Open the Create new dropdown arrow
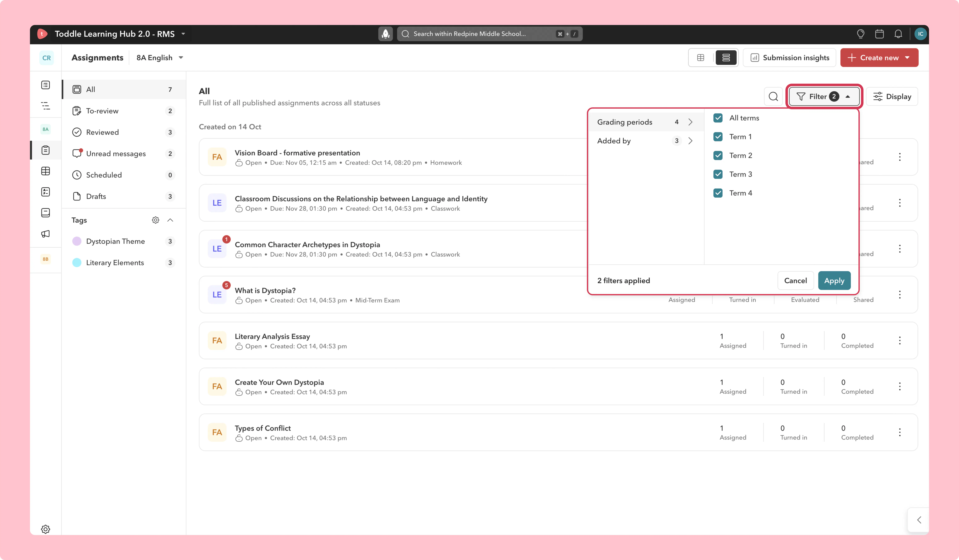 pos(907,57)
